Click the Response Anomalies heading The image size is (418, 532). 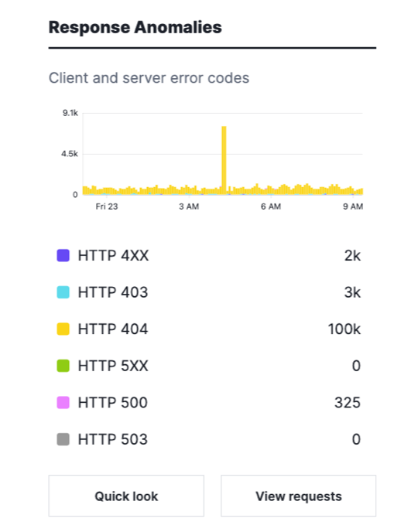point(135,27)
